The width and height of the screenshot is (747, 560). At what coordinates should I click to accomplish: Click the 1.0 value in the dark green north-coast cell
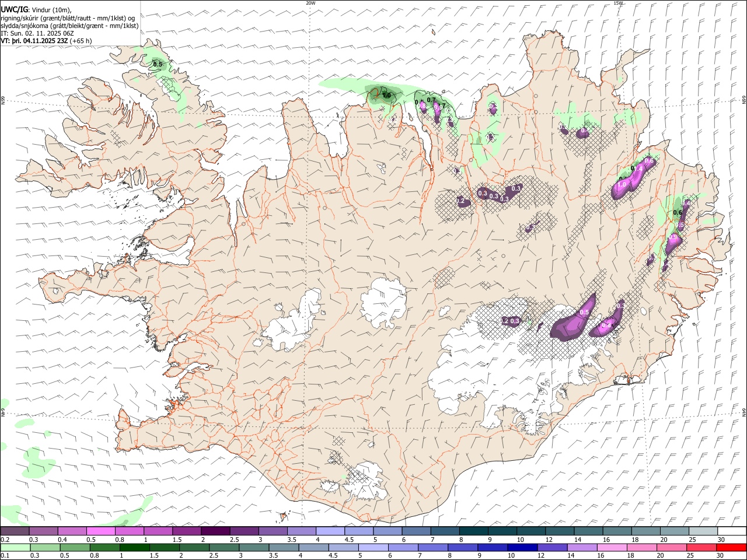pos(386,95)
